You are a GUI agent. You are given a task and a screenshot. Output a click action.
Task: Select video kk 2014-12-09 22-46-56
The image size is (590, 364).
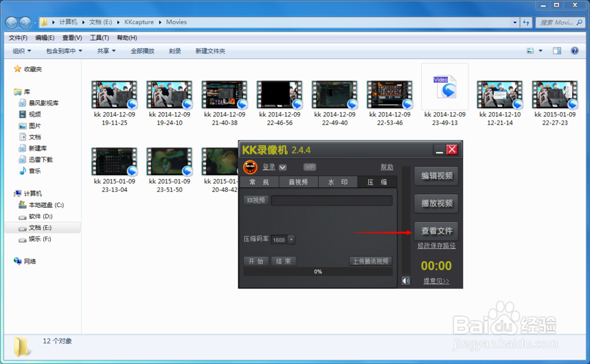point(280,103)
